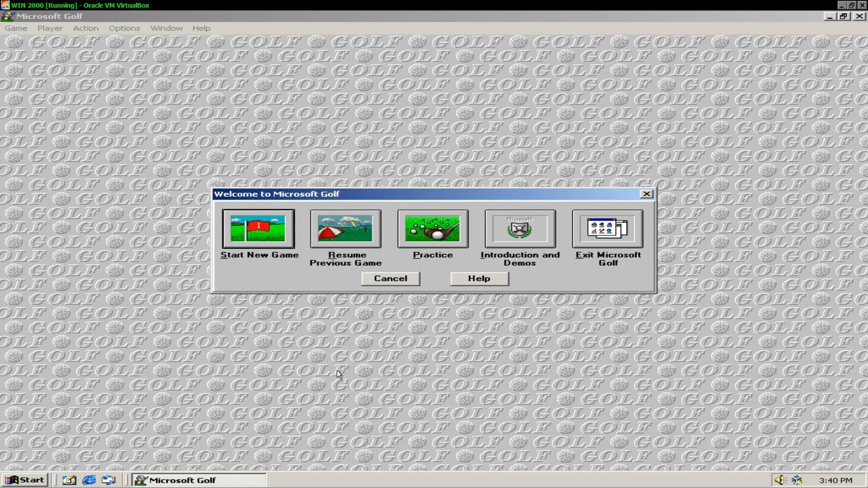The height and width of the screenshot is (488, 868).
Task: Click the Exit Microsoft Golf icon
Action: click(607, 229)
